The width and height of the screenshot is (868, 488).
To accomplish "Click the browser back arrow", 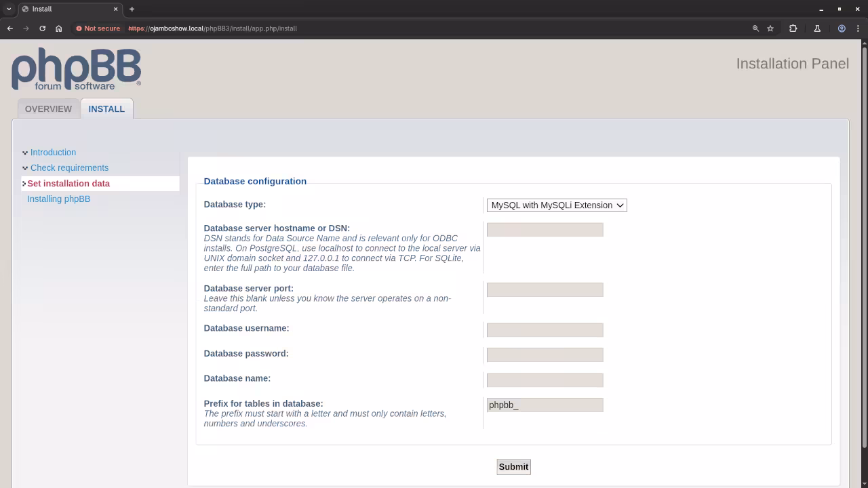I will click(9, 28).
